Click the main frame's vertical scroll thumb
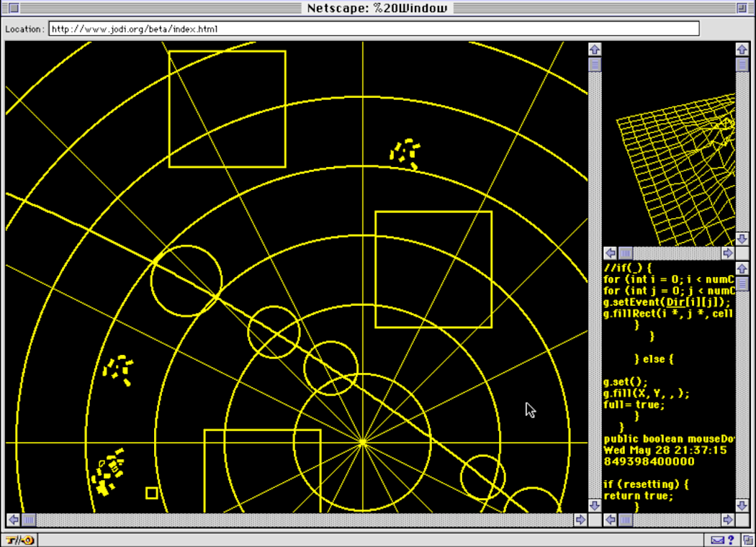 pyautogui.click(x=595, y=64)
